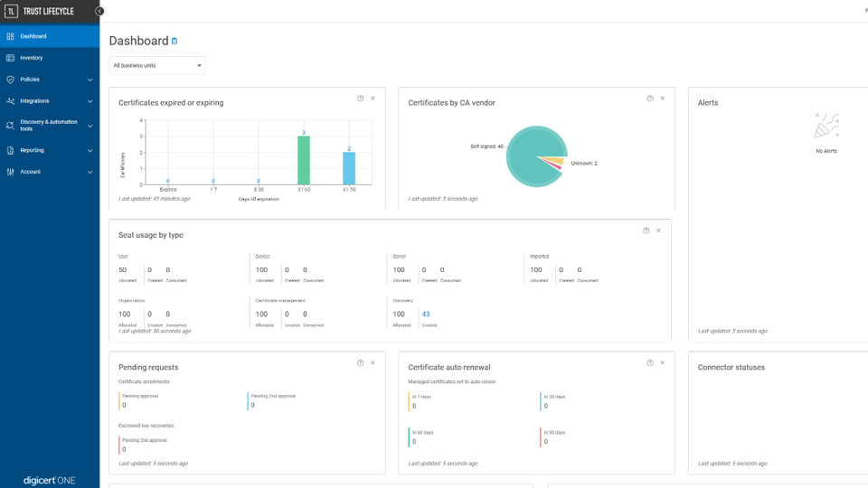The image size is (868, 488).
Task: Click the 'Pending 2nd approval' enrollment count
Action: pos(253,406)
